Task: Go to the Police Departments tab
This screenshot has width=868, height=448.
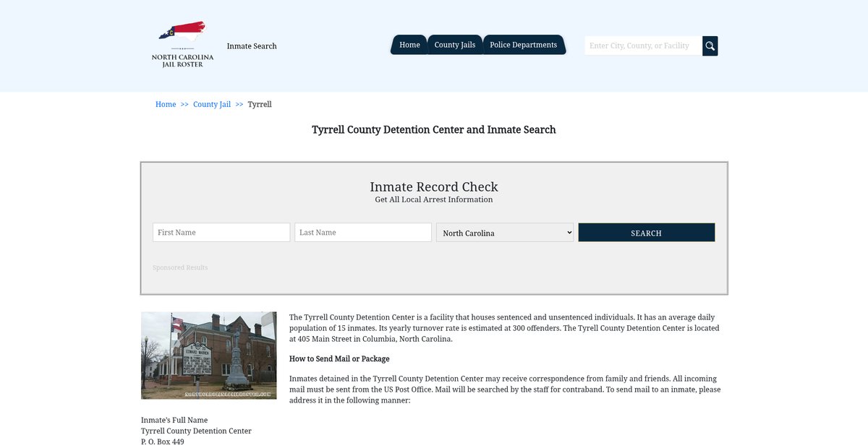Action: pyautogui.click(x=523, y=45)
